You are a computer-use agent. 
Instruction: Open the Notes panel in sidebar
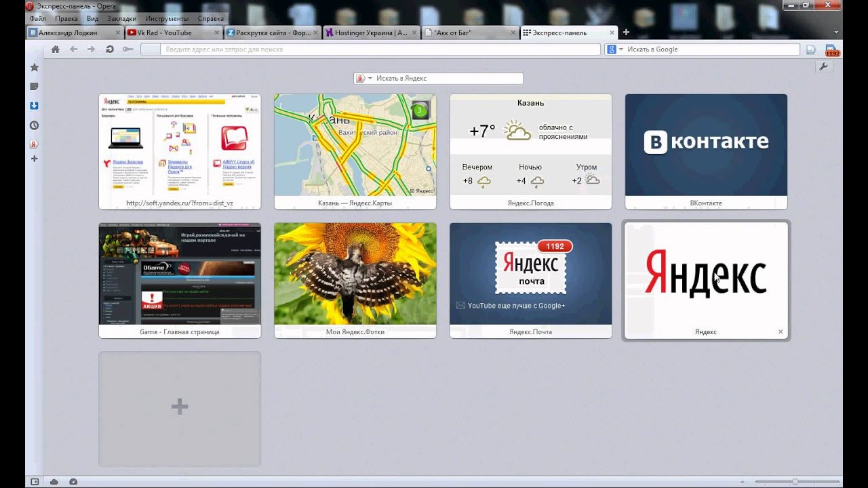(34, 87)
